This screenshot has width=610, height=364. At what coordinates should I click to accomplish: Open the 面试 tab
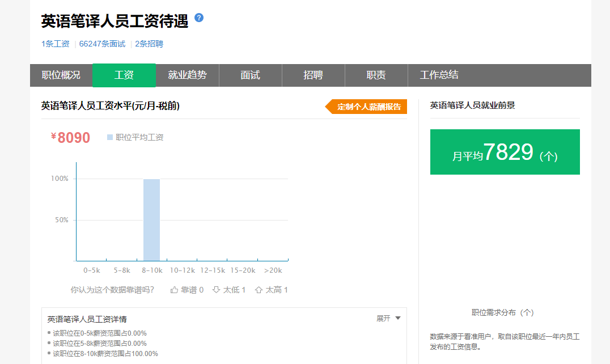coord(250,75)
